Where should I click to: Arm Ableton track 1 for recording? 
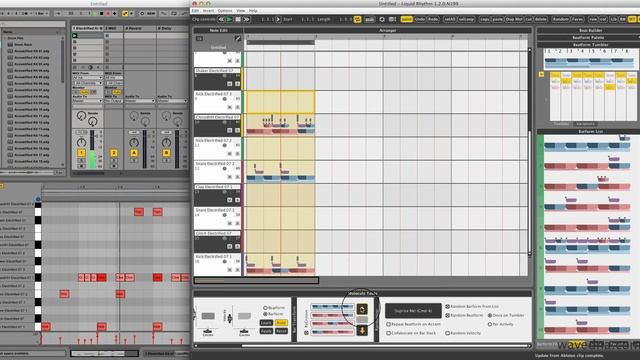(82, 166)
